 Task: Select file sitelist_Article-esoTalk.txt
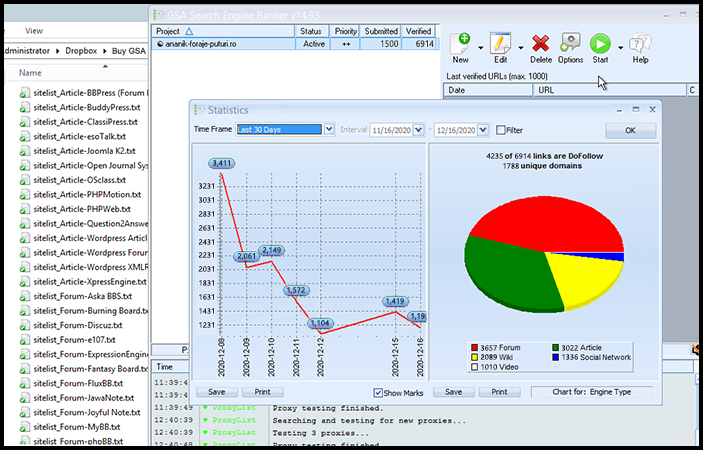79,136
